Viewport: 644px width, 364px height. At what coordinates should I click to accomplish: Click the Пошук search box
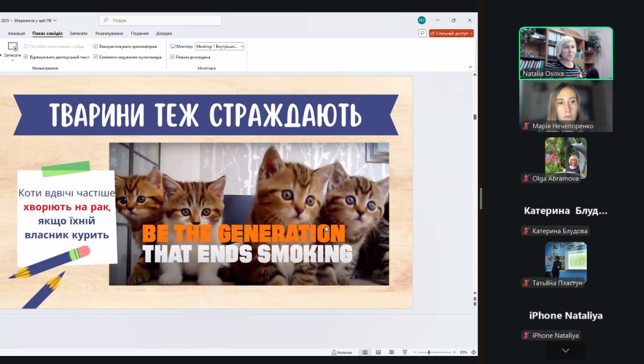[x=161, y=20]
